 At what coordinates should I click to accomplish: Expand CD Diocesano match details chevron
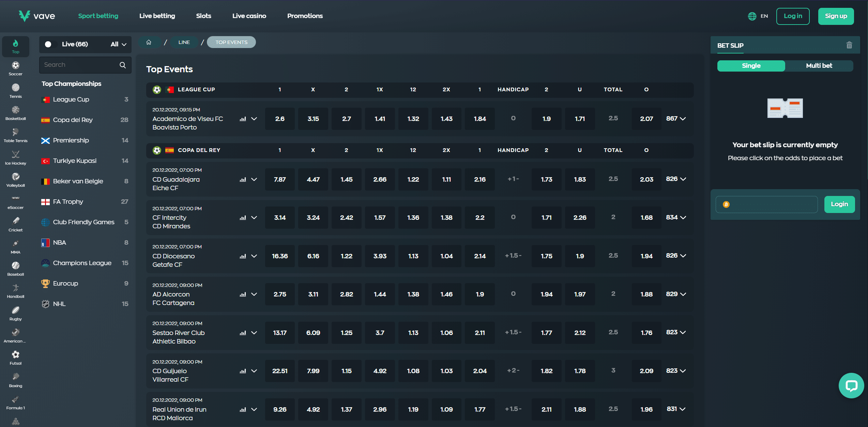pyautogui.click(x=254, y=256)
